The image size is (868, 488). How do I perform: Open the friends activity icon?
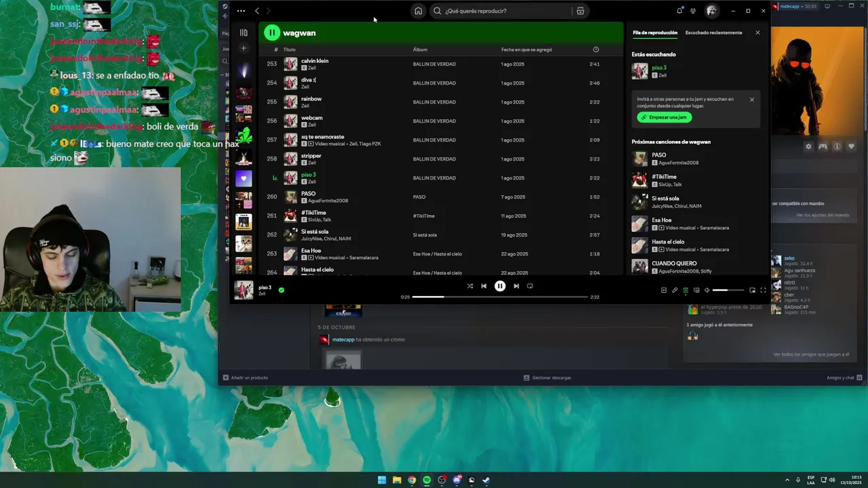[x=693, y=11]
